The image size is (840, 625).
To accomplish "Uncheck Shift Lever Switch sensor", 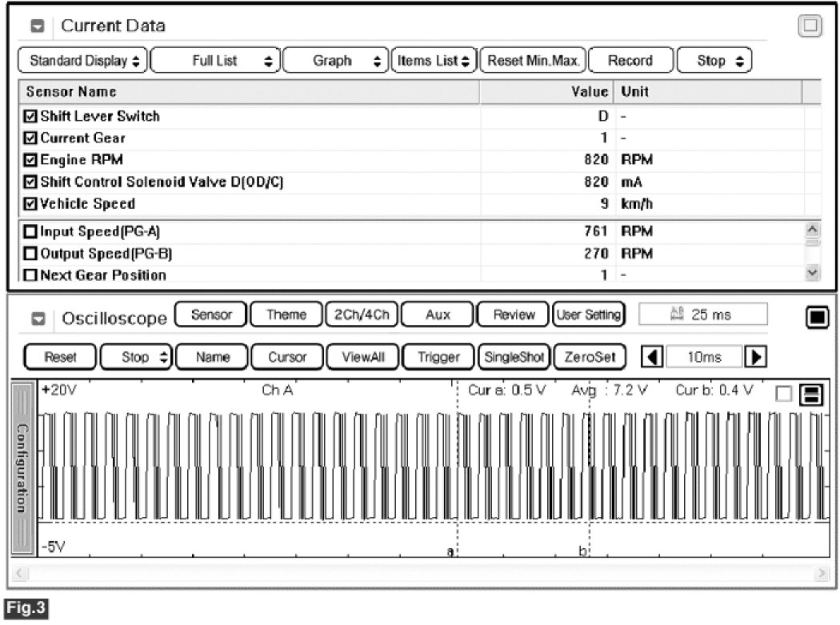I will pos(31,117).
